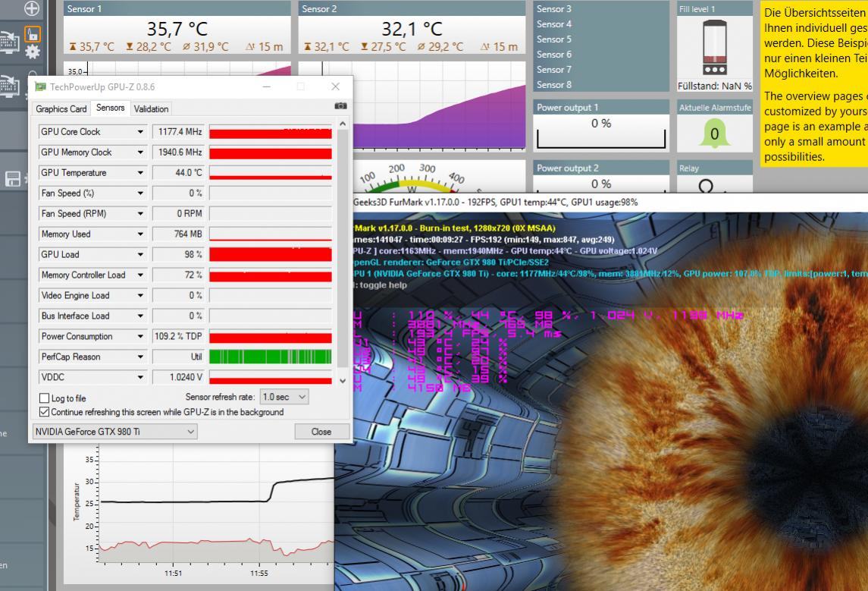Select Sensor 6 in the sensor list
This screenshot has width=868, height=591.
[554, 55]
